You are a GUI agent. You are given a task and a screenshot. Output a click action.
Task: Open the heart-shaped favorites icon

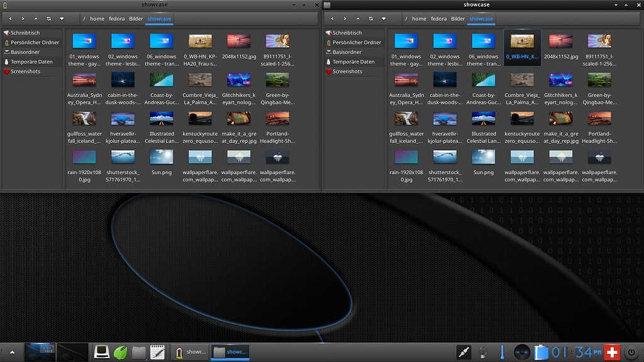tap(61, 18)
